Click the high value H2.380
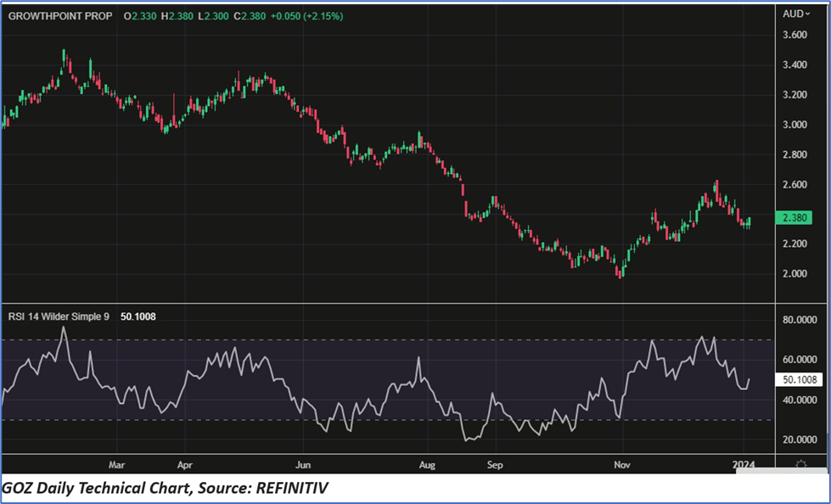This screenshot has height=504, width=831. point(177,16)
